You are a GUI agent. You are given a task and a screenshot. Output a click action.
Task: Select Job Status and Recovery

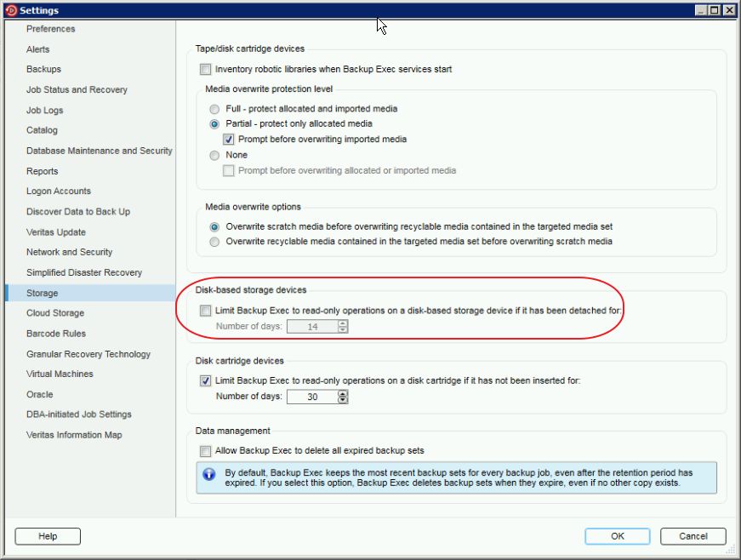click(77, 89)
